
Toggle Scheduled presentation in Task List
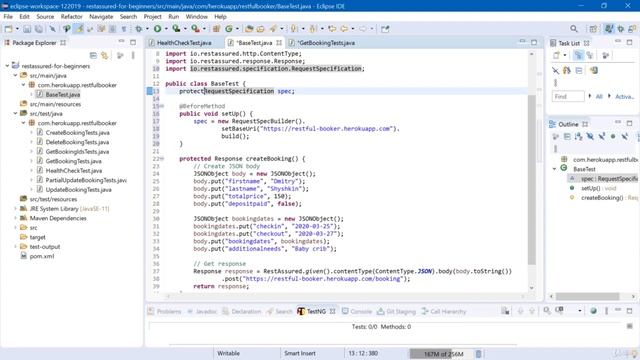pyautogui.click(x=590, y=56)
